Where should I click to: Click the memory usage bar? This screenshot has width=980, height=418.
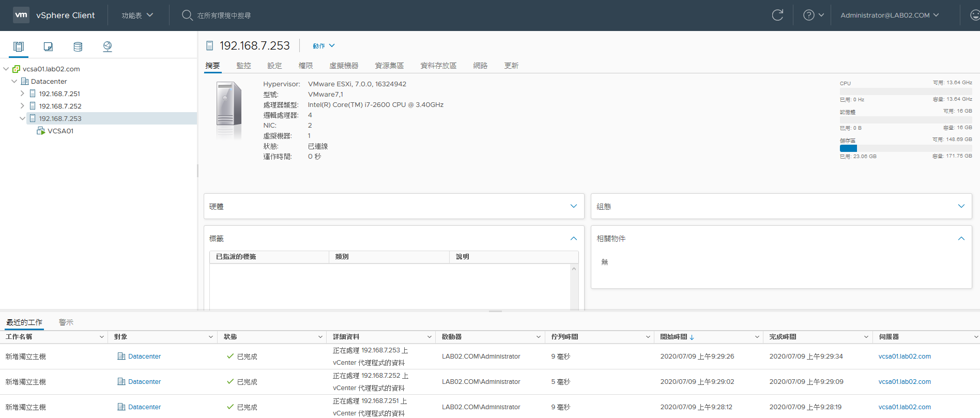[x=906, y=120]
